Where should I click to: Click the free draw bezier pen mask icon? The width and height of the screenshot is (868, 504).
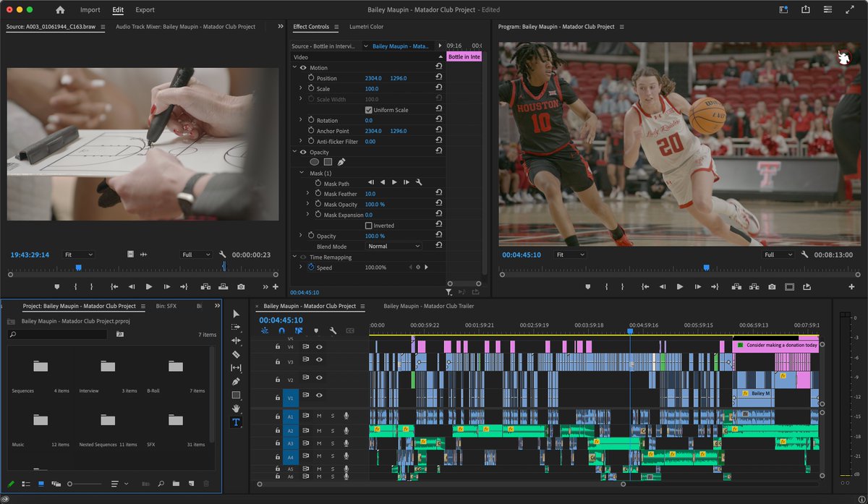pyautogui.click(x=341, y=162)
